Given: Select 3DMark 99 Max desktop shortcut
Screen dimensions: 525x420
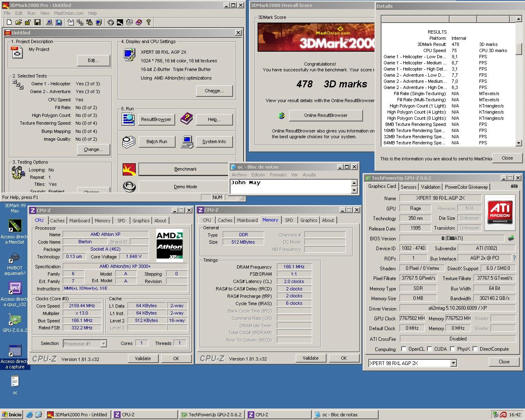Looking at the screenshot, I should (15, 208).
